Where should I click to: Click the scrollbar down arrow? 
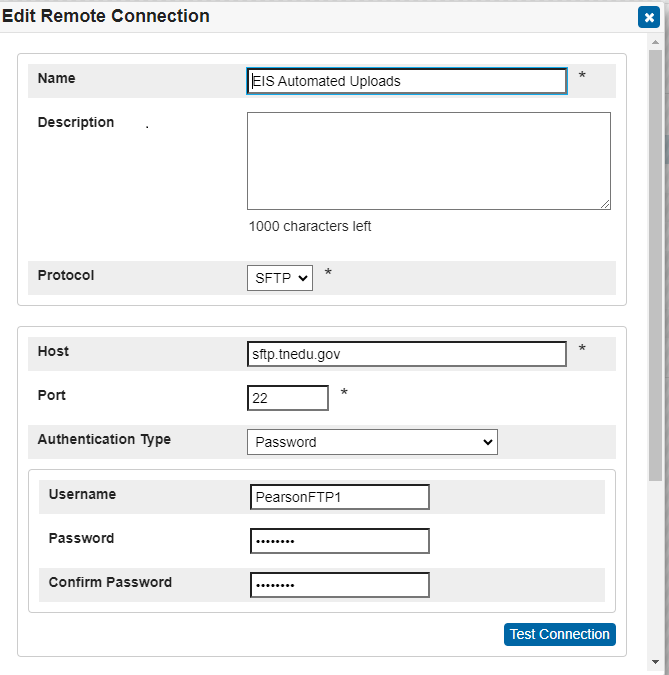point(655,661)
